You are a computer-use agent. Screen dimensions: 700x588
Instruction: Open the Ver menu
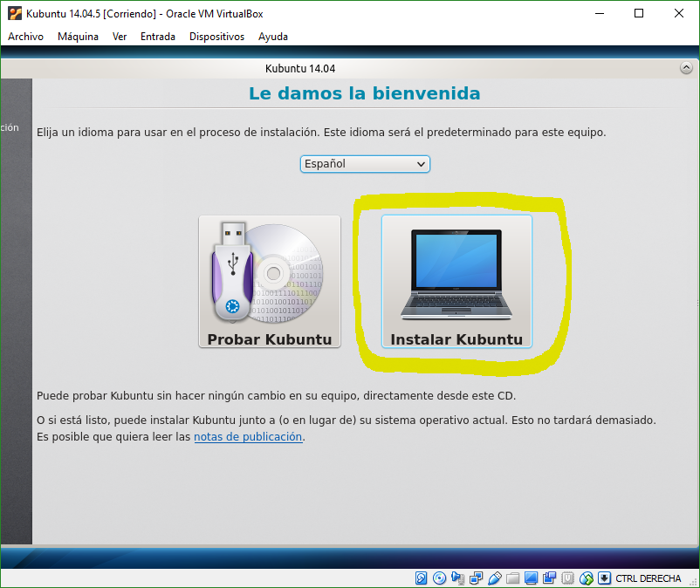click(120, 37)
